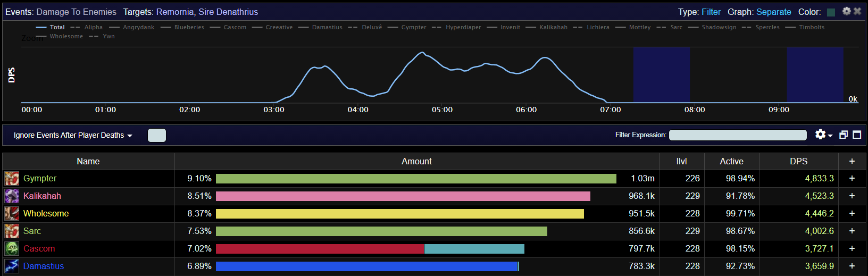Click Gympter's green damage bar
The height and width of the screenshot is (276, 868).
(x=416, y=179)
